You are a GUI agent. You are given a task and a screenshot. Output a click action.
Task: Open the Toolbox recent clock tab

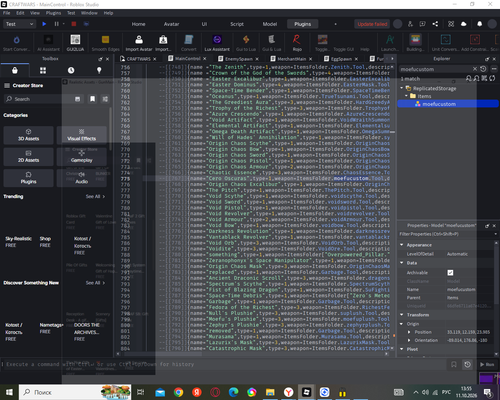[71, 70]
